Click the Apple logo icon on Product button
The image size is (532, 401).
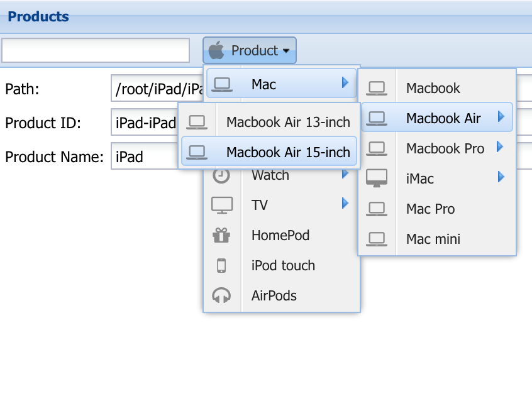point(216,50)
